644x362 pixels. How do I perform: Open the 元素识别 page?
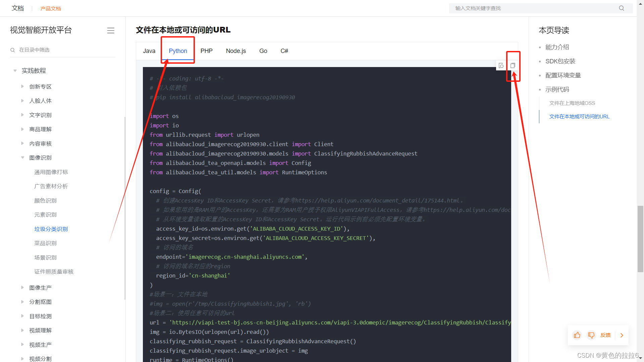click(45, 215)
